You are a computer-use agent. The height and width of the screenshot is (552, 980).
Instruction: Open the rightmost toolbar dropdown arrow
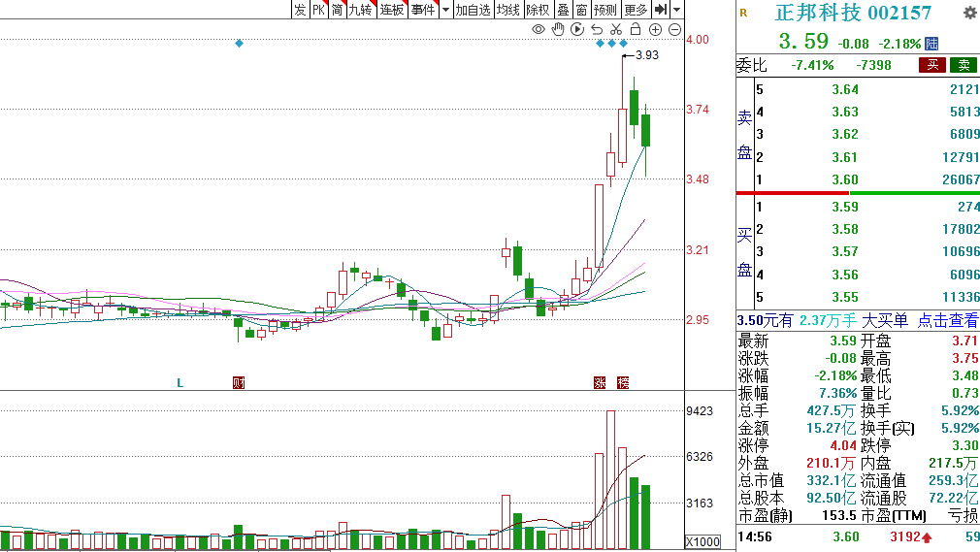click(x=677, y=10)
